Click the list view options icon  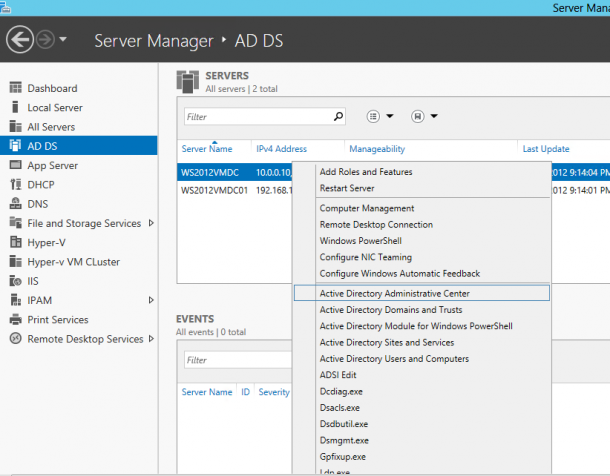pos(373,116)
